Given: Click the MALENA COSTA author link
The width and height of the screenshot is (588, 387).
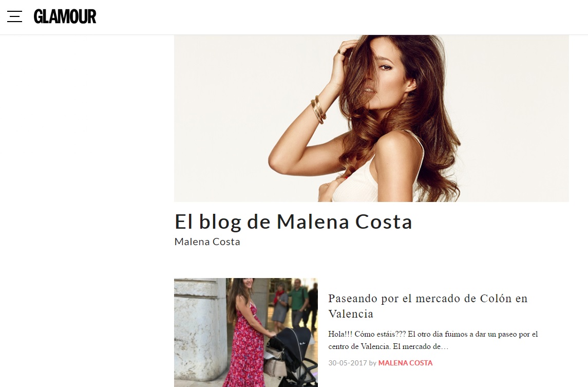Looking at the screenshot, I should (x=405, y=363).
